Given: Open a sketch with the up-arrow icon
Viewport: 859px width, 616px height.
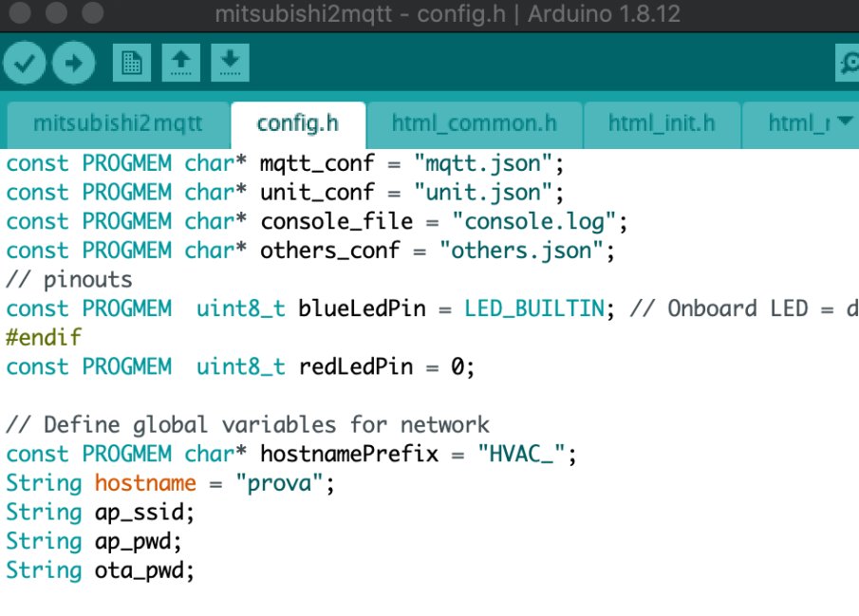Looking at the screenshot, I should click(x=180, y=63).
